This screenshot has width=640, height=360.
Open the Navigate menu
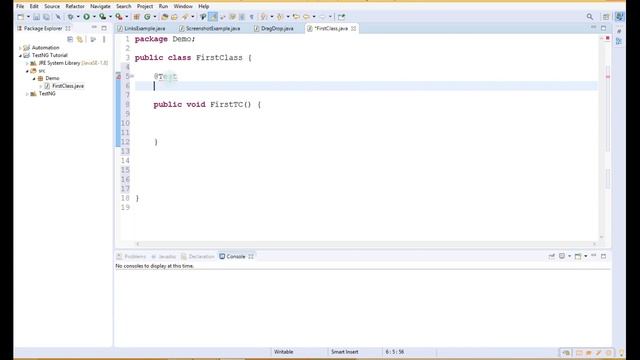(100, 7)
